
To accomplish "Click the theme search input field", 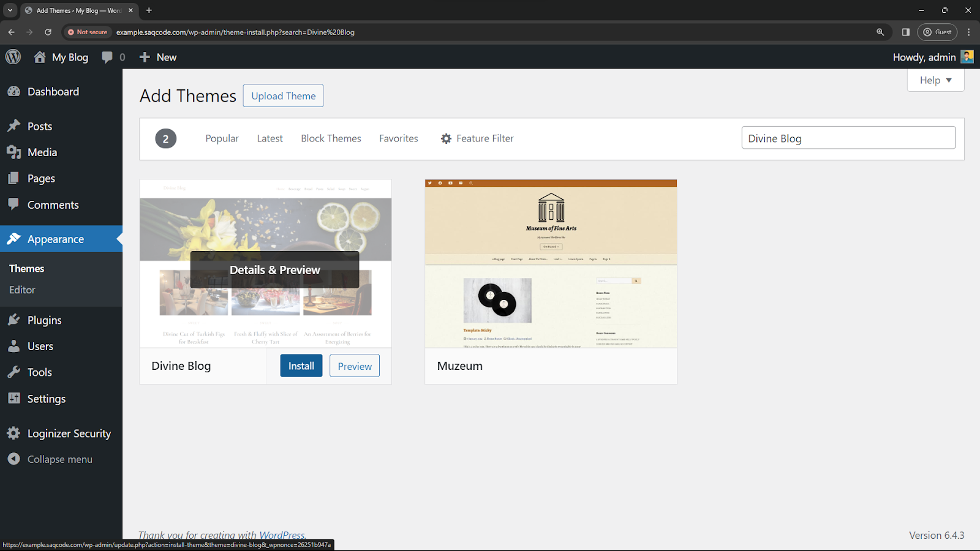I will point(848,138).
